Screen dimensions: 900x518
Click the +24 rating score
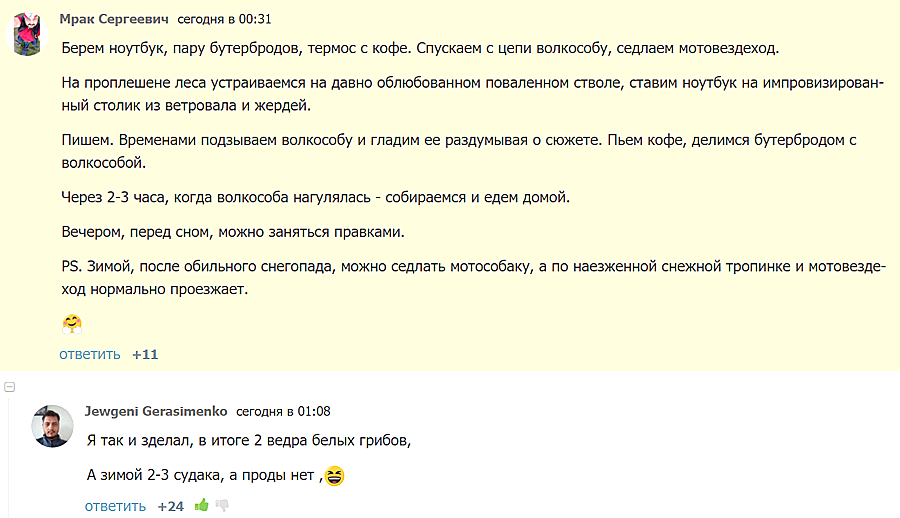(170, 506)
